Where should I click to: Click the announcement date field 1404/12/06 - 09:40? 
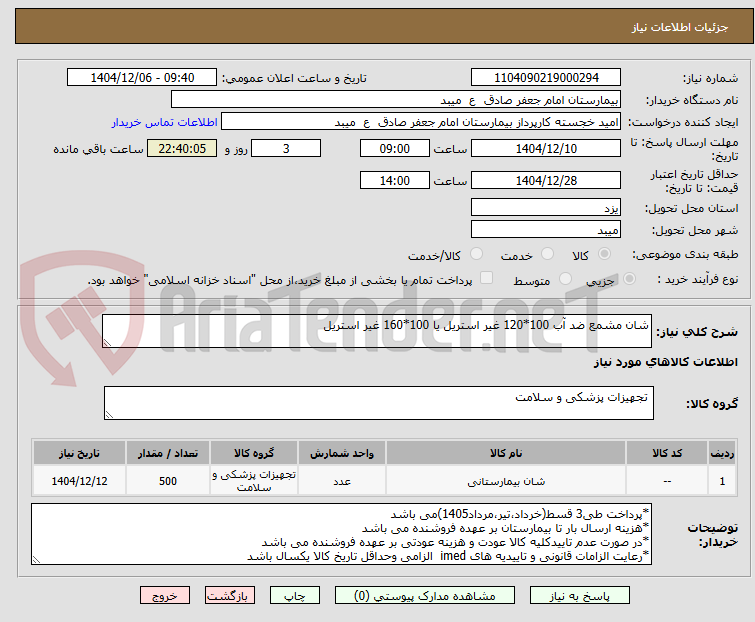(x=142, y=78)
